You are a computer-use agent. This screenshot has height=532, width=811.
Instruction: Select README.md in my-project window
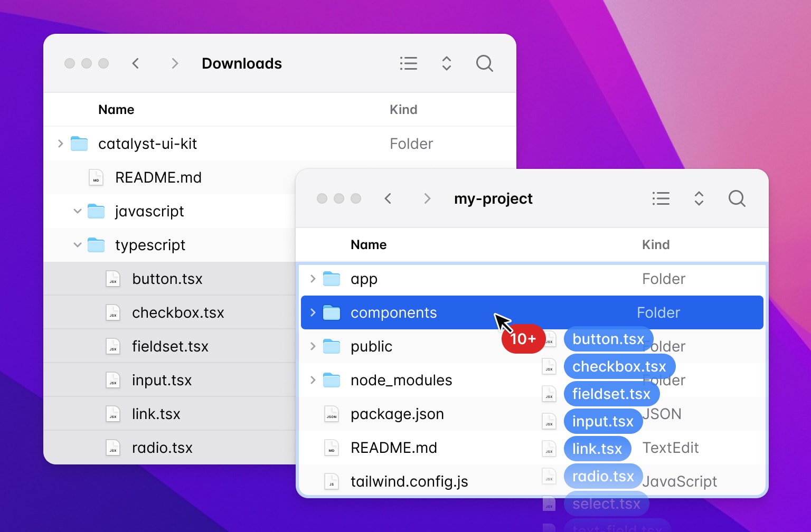394,448
